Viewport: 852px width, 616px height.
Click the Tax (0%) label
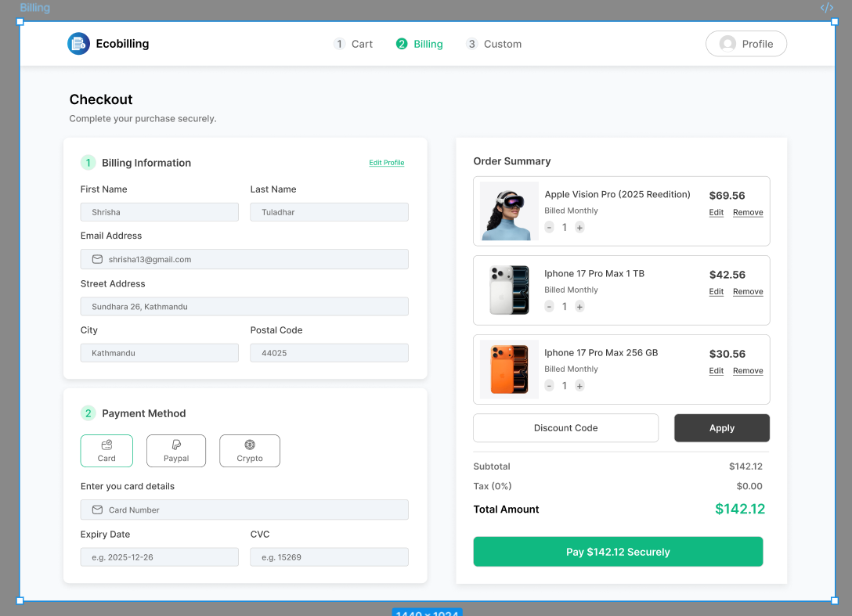tap(493, 486)
